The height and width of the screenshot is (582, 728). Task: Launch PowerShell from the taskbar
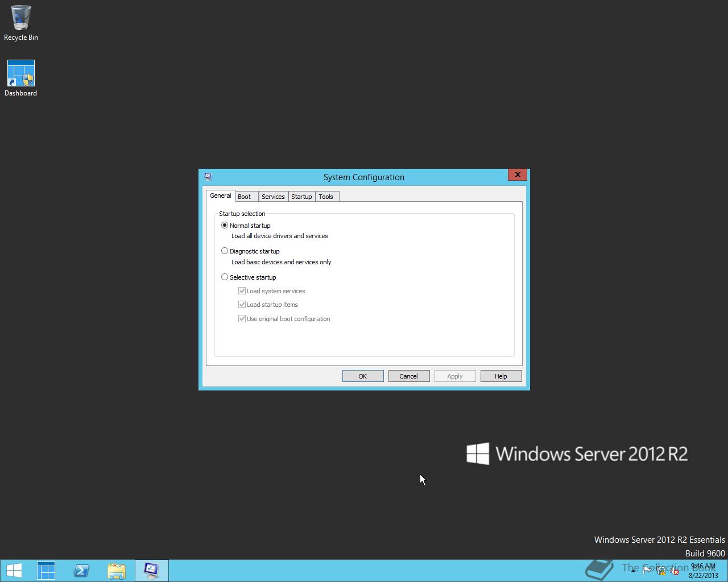click(81, 571)
